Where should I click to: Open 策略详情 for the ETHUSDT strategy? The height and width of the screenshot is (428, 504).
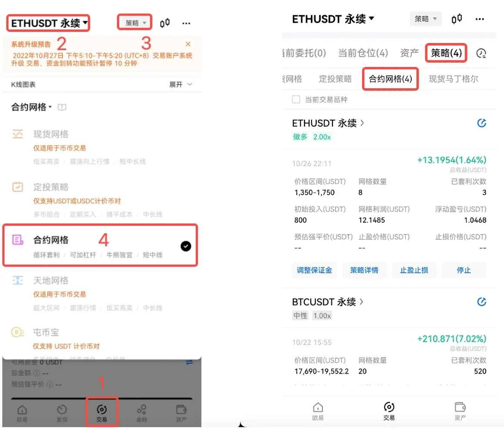[x=364, y=270]
